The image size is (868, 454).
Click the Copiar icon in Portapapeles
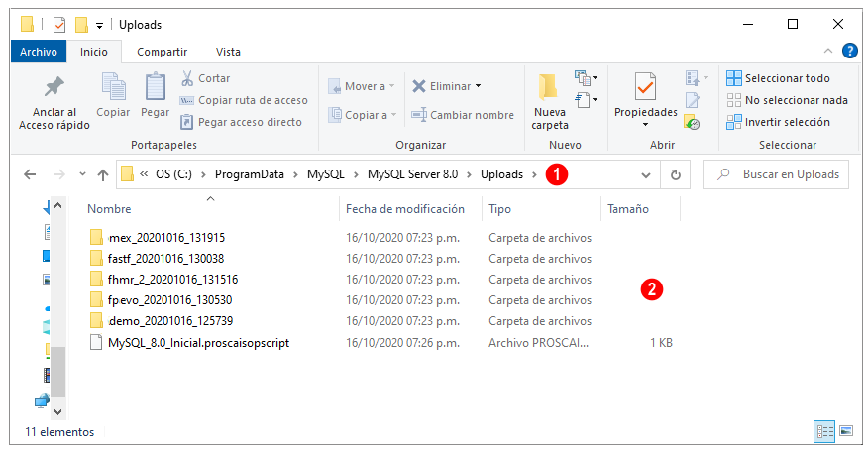pos(114,87)
